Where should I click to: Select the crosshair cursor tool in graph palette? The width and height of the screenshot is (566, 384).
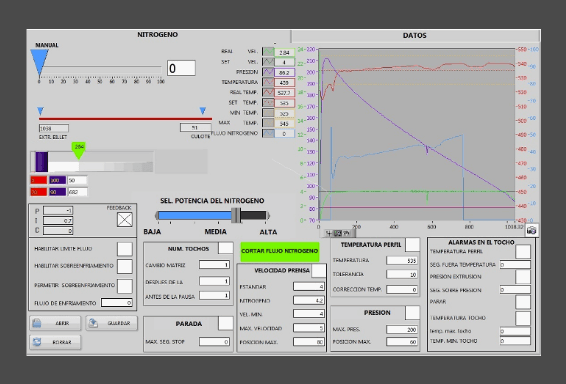pyautogui.click(x=328, y=233)
